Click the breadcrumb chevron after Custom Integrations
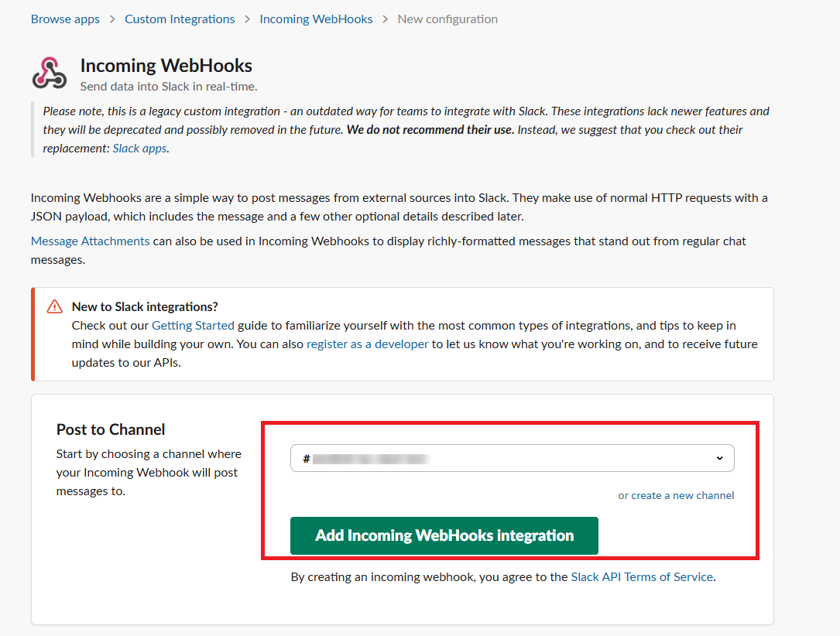 (x=247, y=19)
